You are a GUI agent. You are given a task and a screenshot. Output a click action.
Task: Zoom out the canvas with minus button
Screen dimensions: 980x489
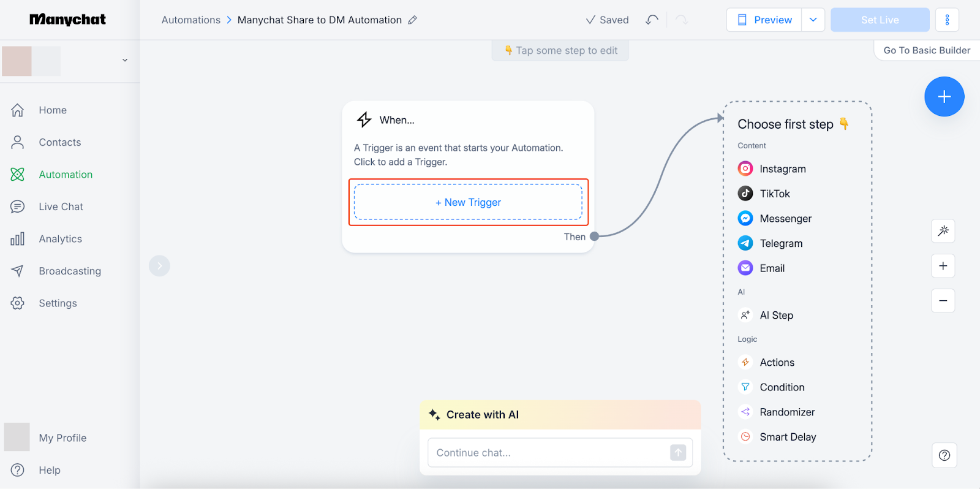pyautogui.click(x=943, y=301)
